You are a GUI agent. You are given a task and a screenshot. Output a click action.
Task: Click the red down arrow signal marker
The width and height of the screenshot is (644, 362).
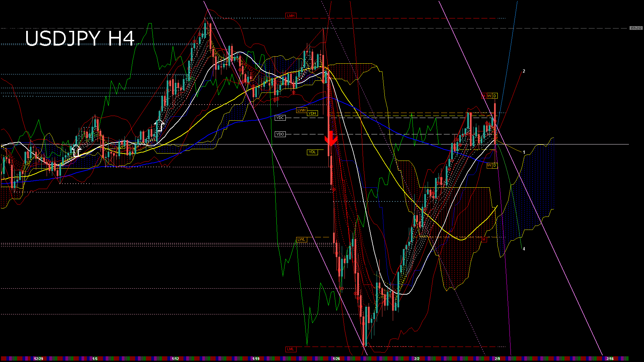point(331,138)
